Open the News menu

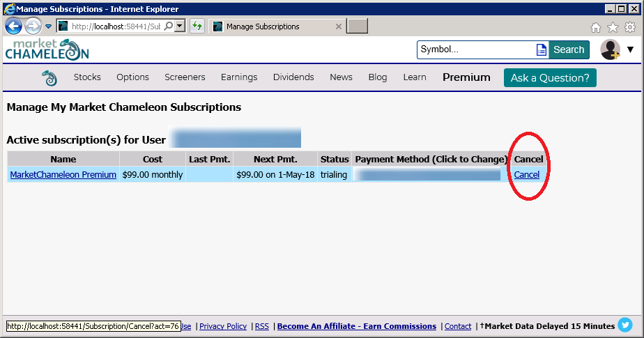click(x=341, y=77)
